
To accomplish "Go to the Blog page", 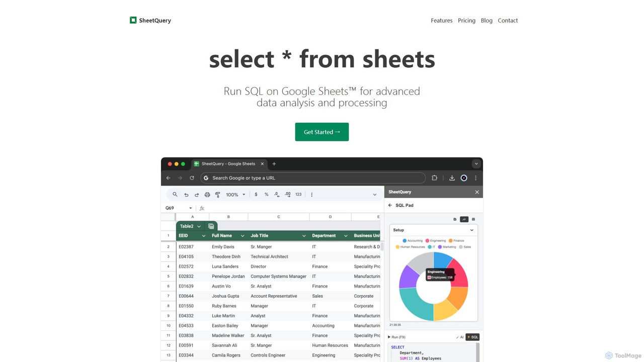I will tap(487, 21).
